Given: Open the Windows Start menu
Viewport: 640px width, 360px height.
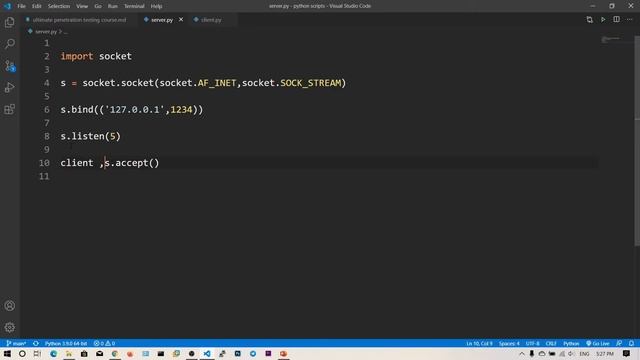Looking at the screenshot, I should pos(7,353).
